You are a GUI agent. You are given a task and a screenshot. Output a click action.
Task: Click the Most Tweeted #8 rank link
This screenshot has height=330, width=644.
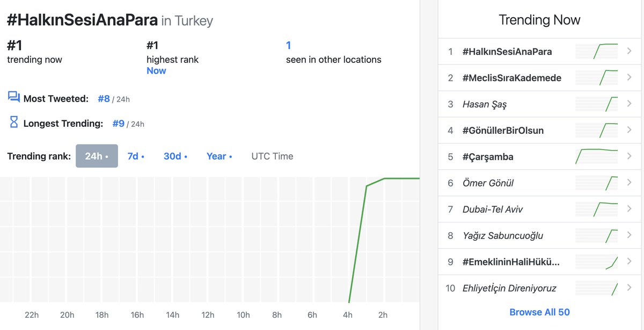(x=104, y=99)
